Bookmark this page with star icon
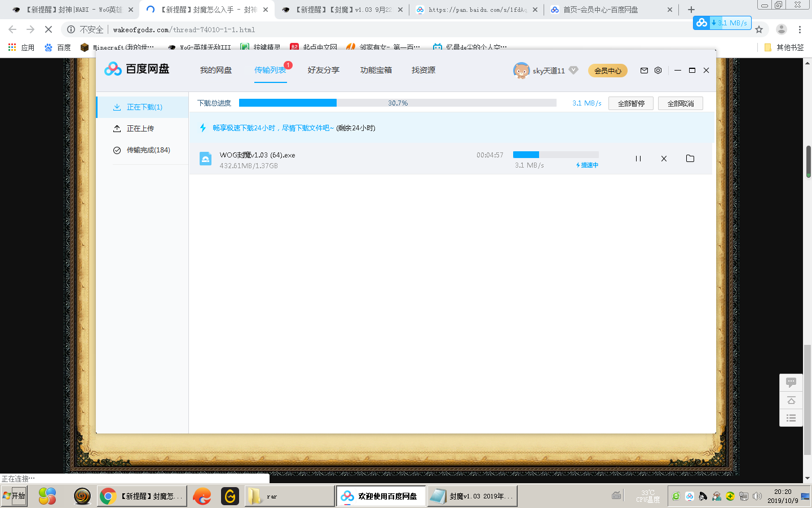Image resolution: width=812 pixels, height=508 pixels. [759, 29]
